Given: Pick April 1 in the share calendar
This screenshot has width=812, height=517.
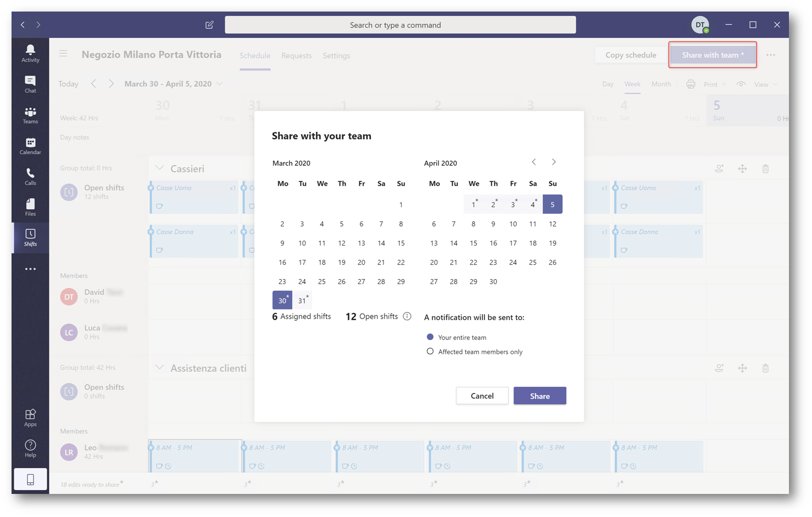Looking at the screenshot, I should pos(474,204).
